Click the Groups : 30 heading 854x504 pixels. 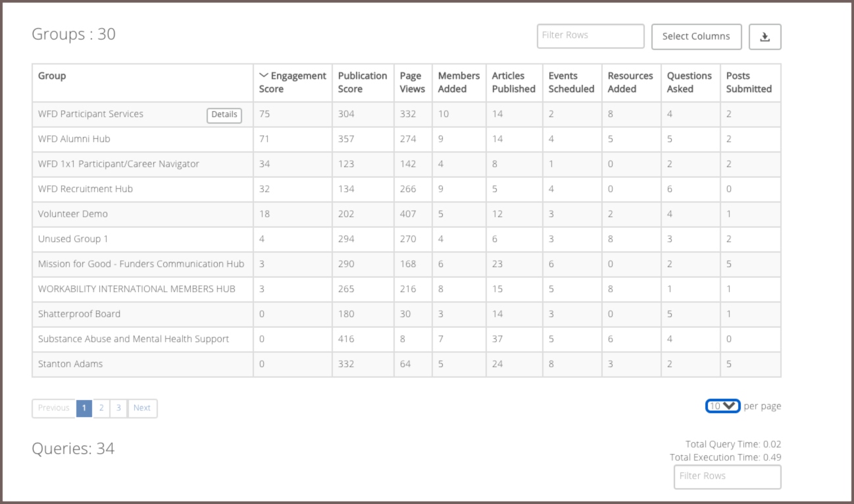click(74, 34)
